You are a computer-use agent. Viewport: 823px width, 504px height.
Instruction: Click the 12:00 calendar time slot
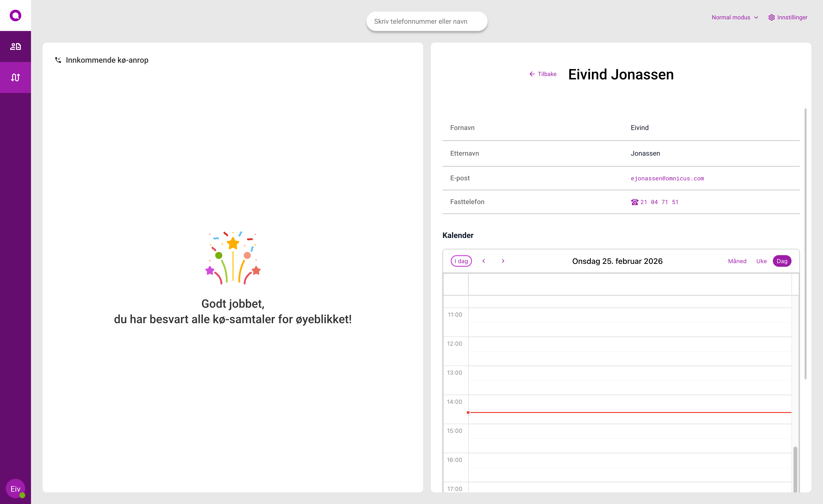click(x=630, y=344)
